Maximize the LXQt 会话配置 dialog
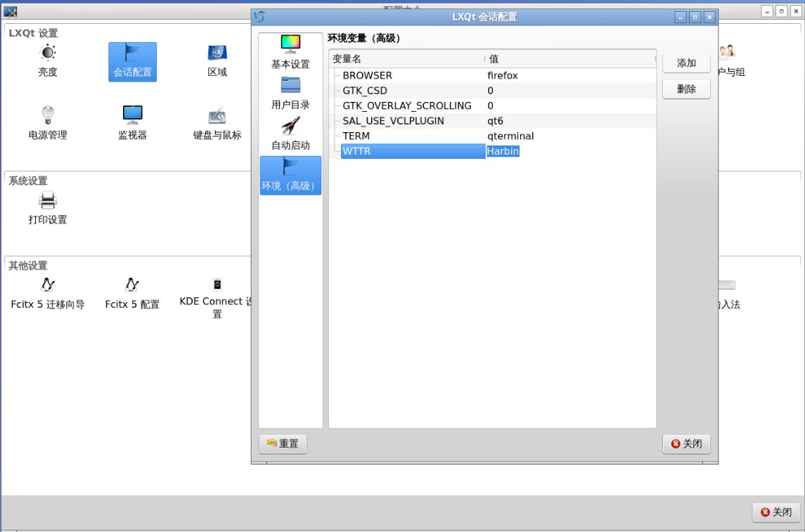This screenshot has height=532, width=805. (x=695, y=18)
